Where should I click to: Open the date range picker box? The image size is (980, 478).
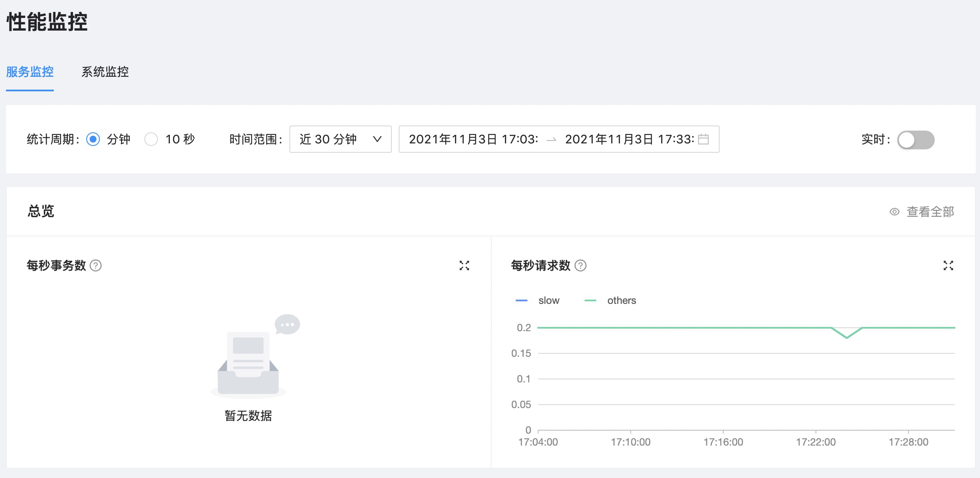tap(558, 139)
